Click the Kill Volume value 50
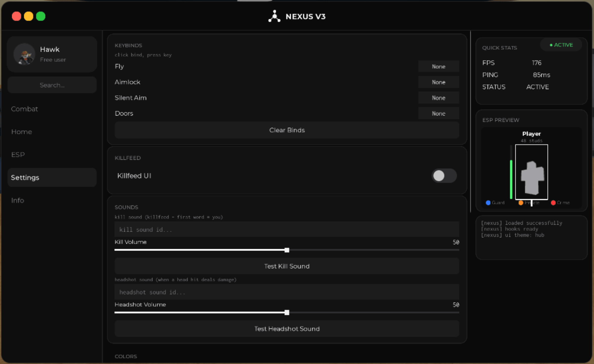 pos(456,242)
